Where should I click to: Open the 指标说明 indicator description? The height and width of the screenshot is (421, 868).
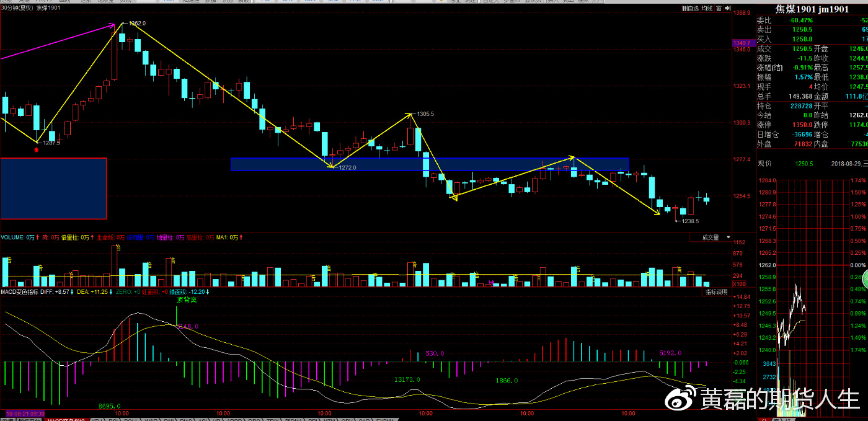coord(717,291)
